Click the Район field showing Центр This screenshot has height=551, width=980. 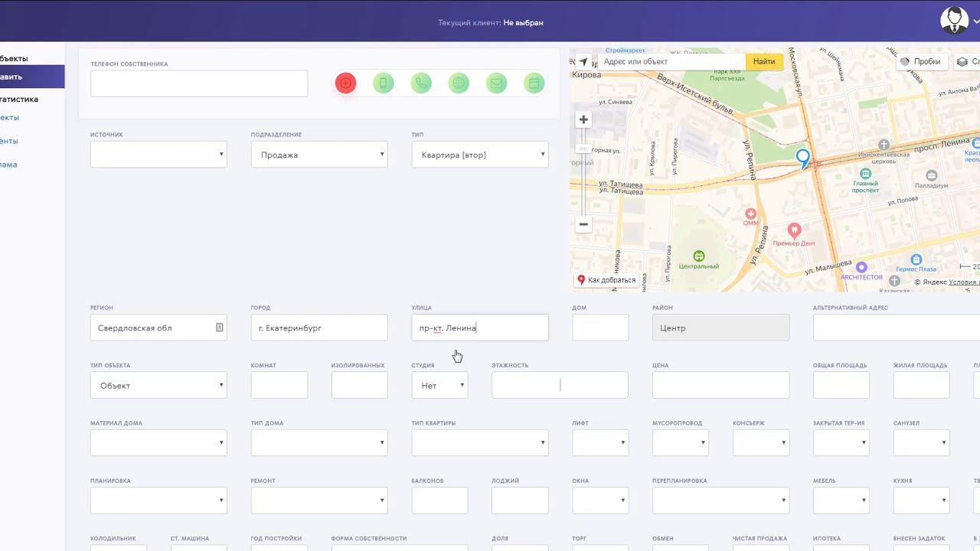coord(720,328)
